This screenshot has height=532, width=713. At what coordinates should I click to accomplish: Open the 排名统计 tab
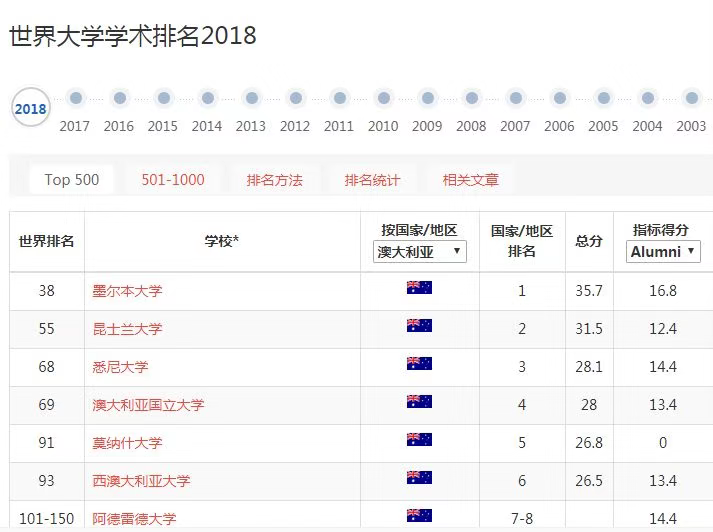point(372,180)
